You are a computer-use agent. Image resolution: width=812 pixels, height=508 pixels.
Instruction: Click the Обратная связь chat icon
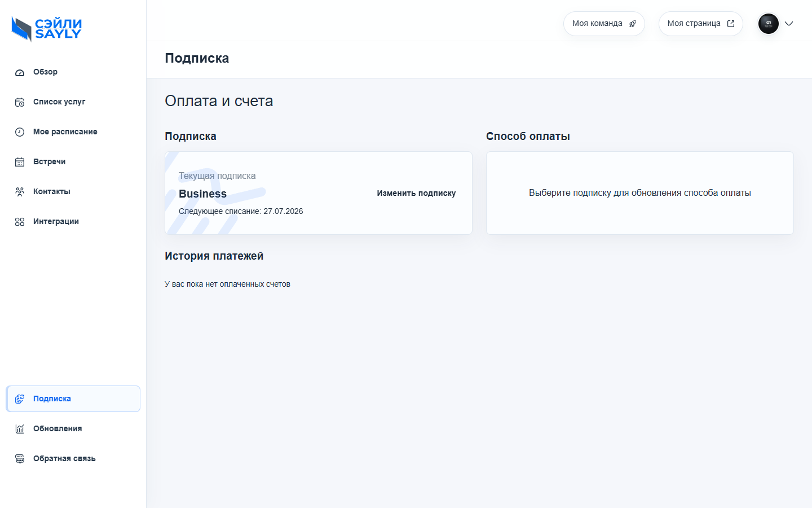20,459
